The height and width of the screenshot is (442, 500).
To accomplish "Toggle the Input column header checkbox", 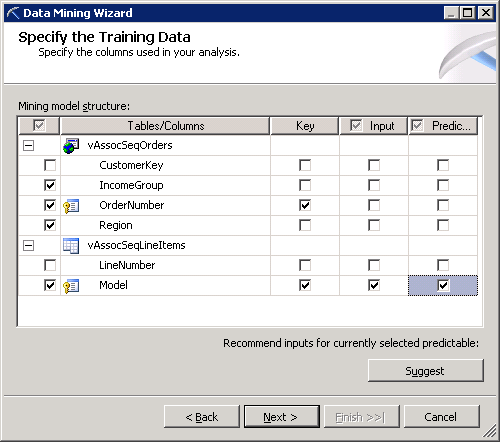I will [356, 126].
